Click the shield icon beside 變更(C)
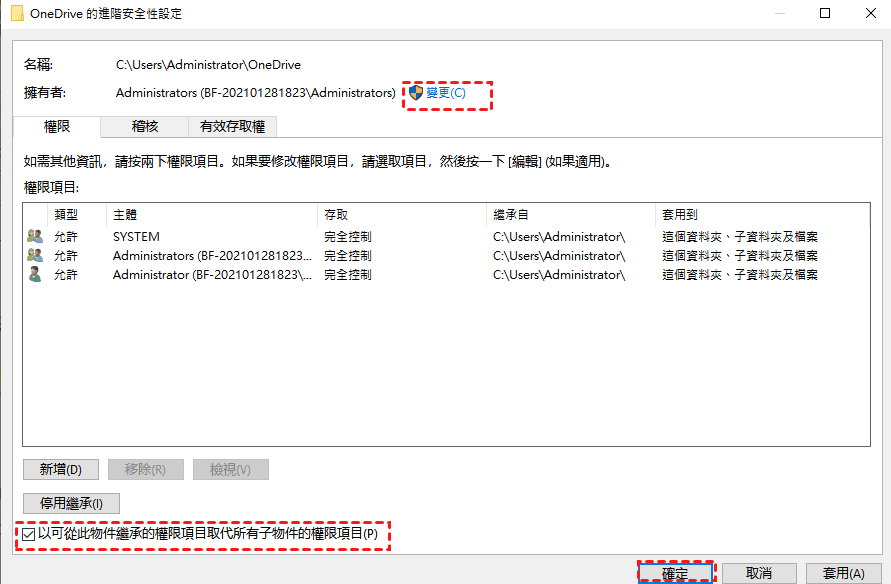This screenshot has width=891, height=584. 416,93
